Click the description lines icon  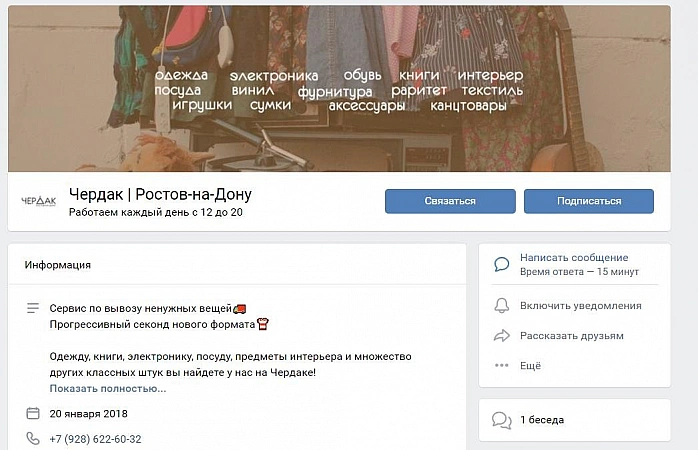pyautogui.click(x=33, y=308)
